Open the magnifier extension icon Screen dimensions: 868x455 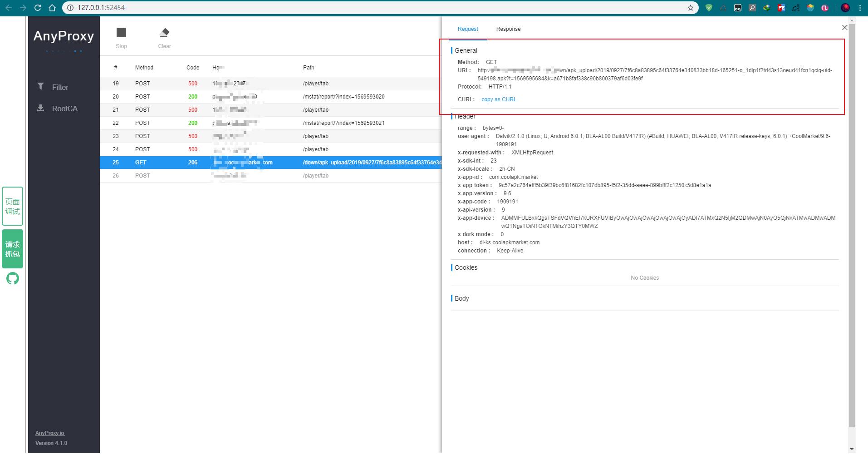(x=752, y=8)
